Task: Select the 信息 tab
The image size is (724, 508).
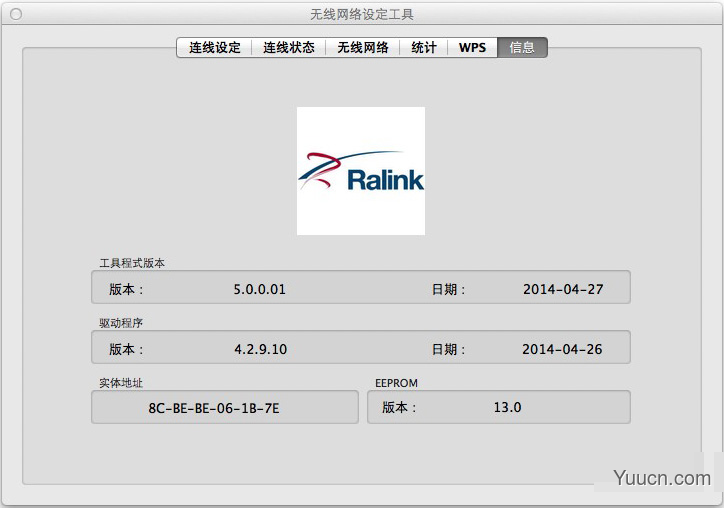Action: [522, 48]
